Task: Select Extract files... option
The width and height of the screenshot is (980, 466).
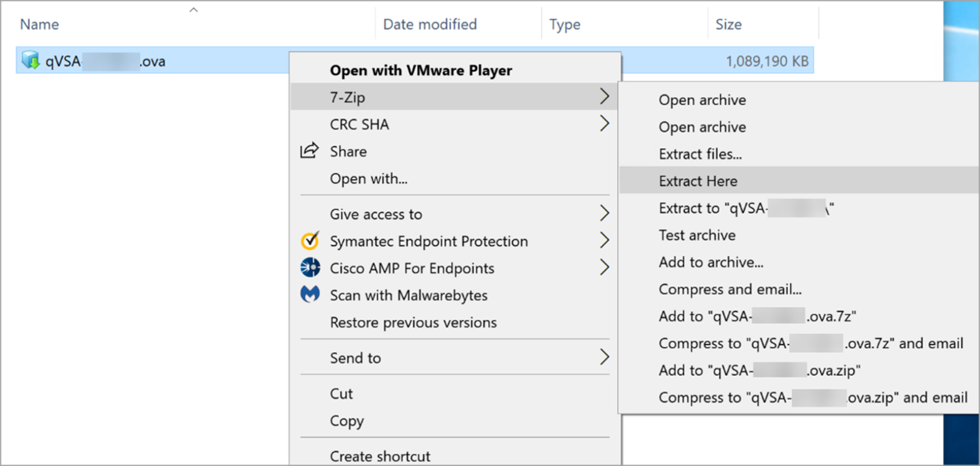Action: [700, 154]
